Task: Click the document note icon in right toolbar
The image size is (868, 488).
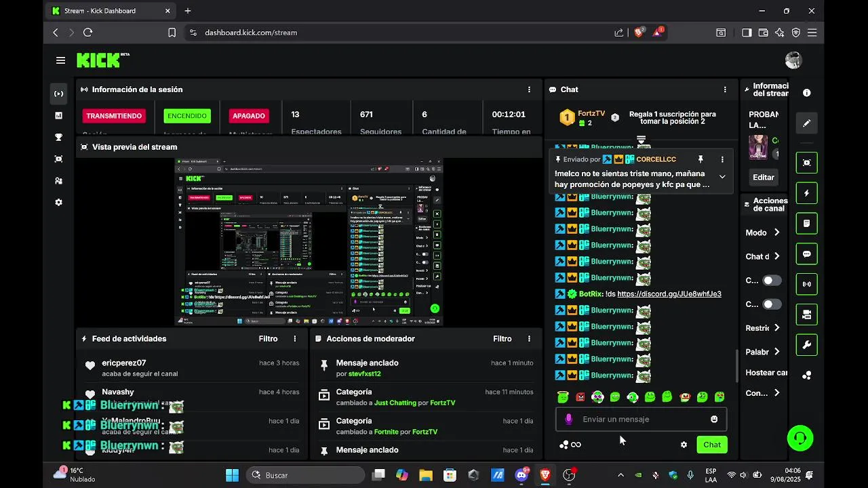Action: point(806,223)
